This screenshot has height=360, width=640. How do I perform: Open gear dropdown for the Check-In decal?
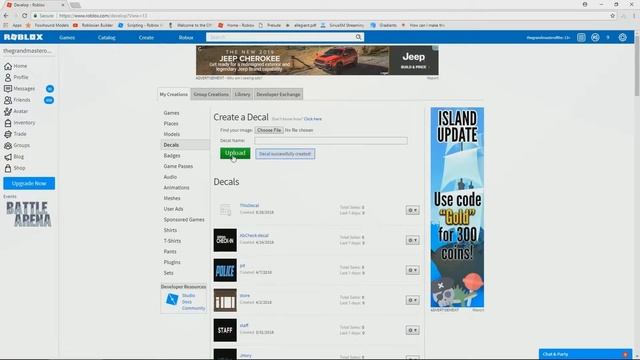click(412, 240)
